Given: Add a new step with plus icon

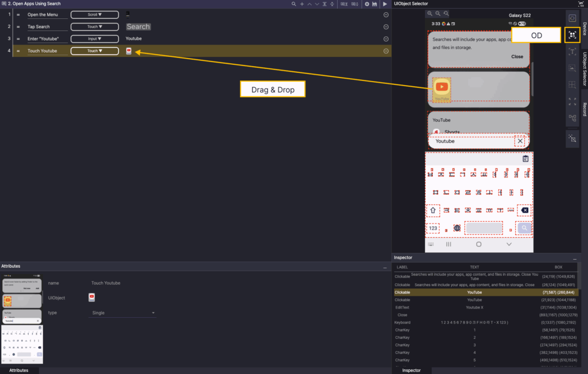Looking at the screenshot, I should pos(302,4).
